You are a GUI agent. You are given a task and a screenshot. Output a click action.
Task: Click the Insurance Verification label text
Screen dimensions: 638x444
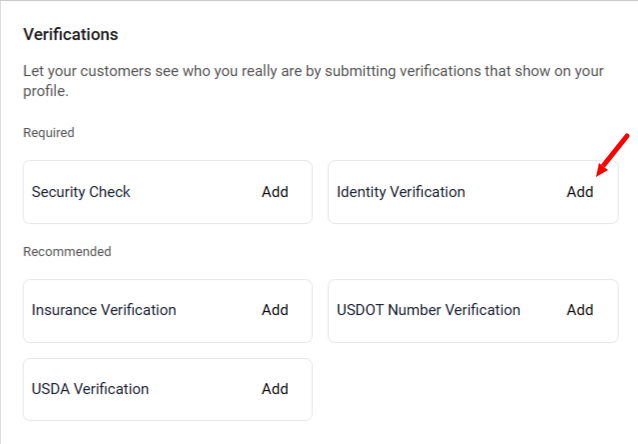coord(104,310)
